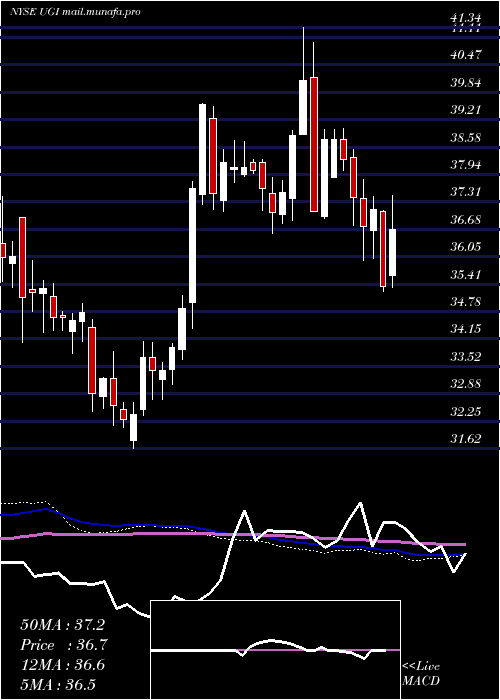Click the 41.34 price axis label
Image resolution: width=500 pixels, height=700 pixels.
466,18
